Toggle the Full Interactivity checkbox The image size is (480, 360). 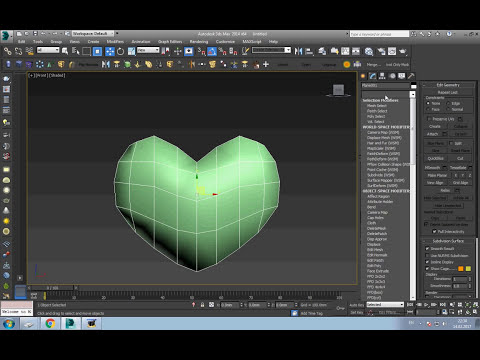pos(434,231)
